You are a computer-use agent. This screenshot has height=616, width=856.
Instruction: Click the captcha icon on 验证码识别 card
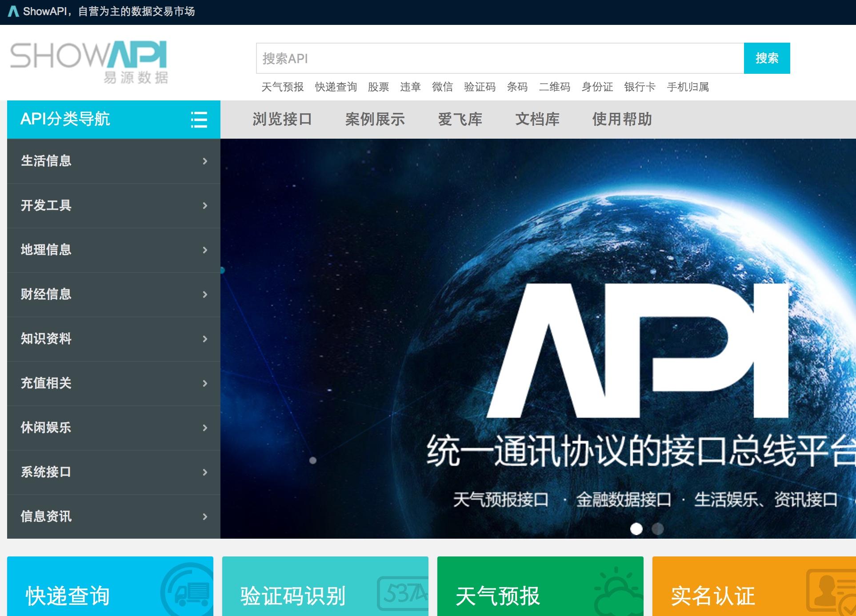(403, 593)
